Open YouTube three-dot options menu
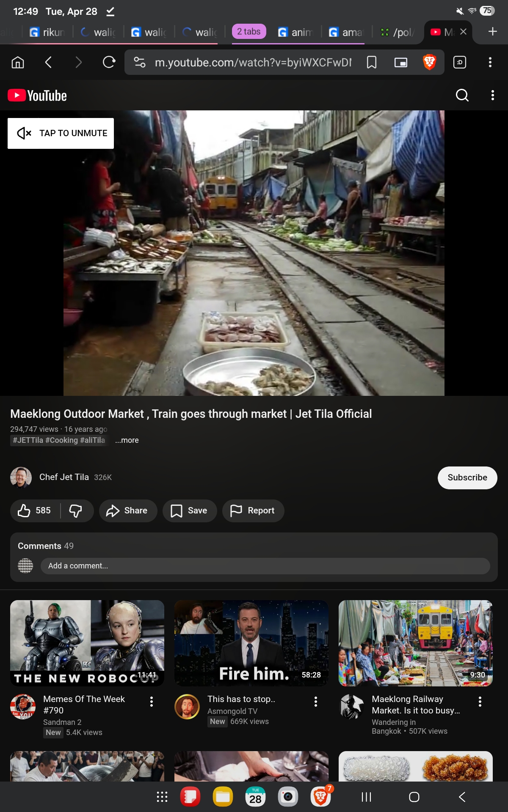508x812 pixels. [492, 95]
